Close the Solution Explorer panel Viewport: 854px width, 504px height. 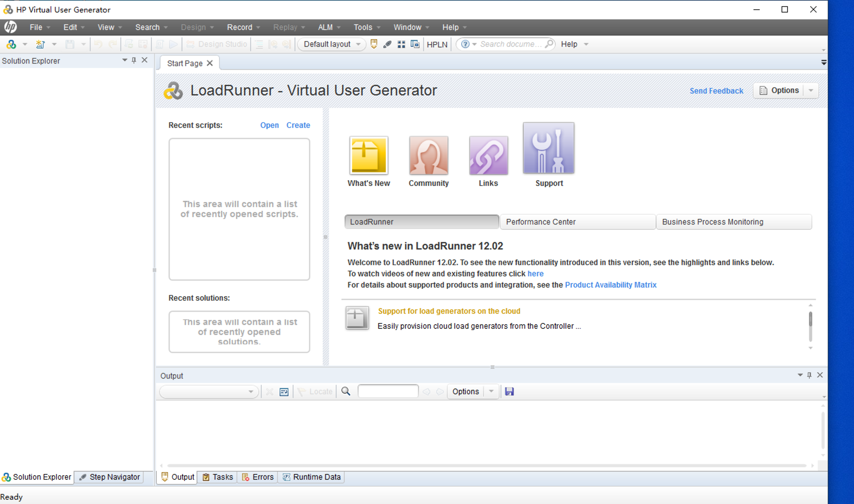tap(145, 60)
